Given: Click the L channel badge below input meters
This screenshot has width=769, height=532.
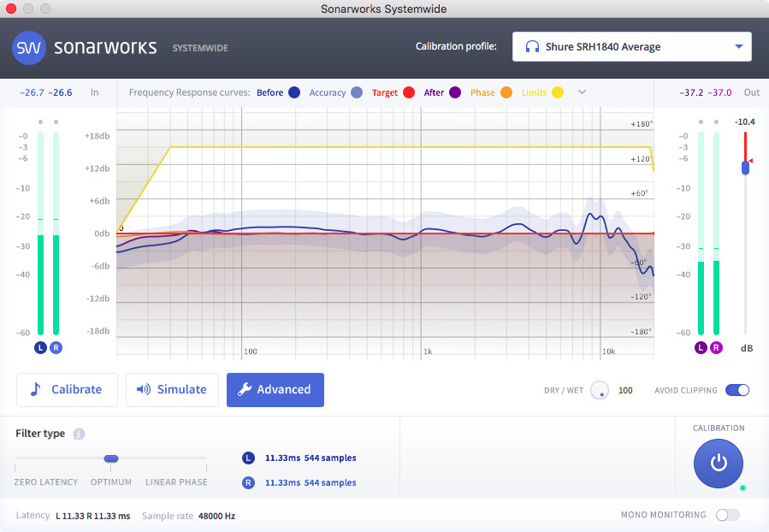Looking at the screenshot, I should click(39, 348).
